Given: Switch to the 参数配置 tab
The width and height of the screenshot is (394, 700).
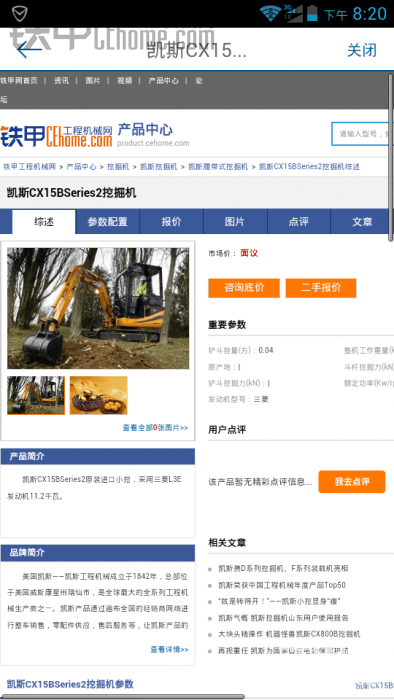Looking at the screenshot, I should click(108, 221).
